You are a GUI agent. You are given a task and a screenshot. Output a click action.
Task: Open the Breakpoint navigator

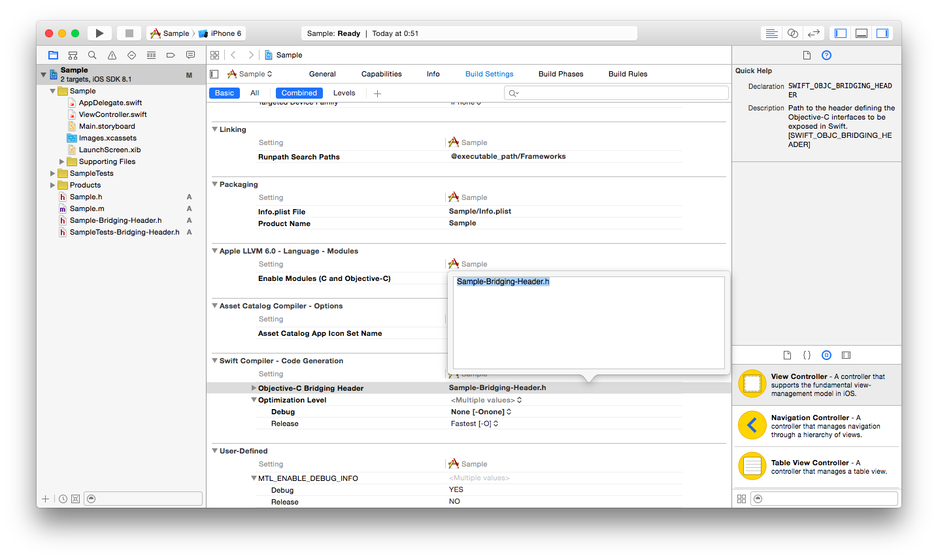[x=171, y=56]
